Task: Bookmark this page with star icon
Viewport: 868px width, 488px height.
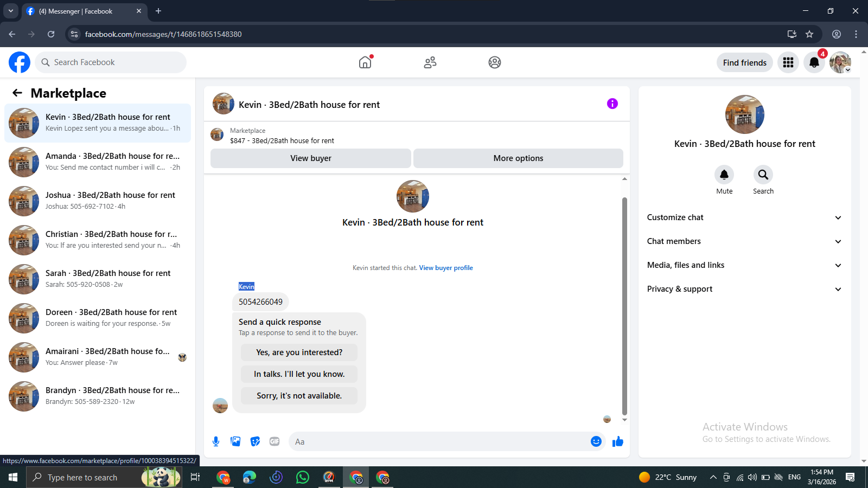Action: (x=809, y=34)
